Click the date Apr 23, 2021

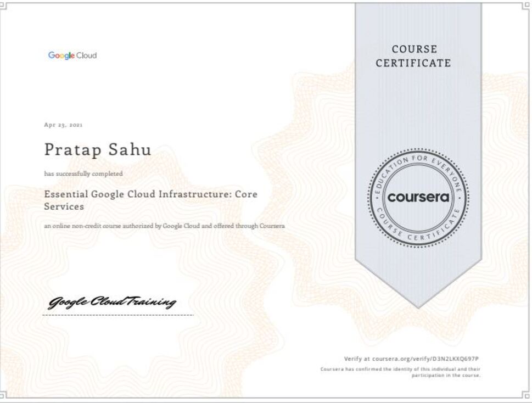tap(63, 125)
